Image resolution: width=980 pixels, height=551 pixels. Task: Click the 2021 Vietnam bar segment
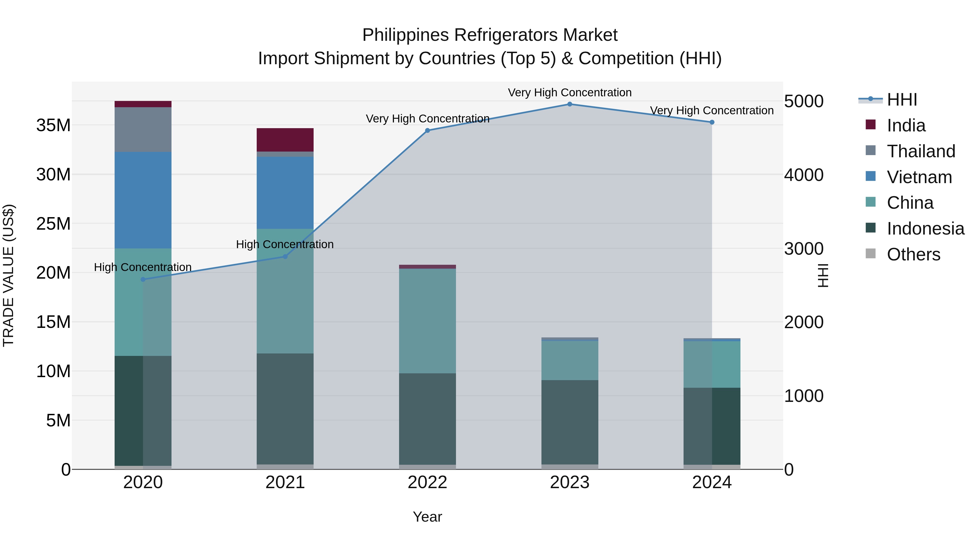coord(285,193)
